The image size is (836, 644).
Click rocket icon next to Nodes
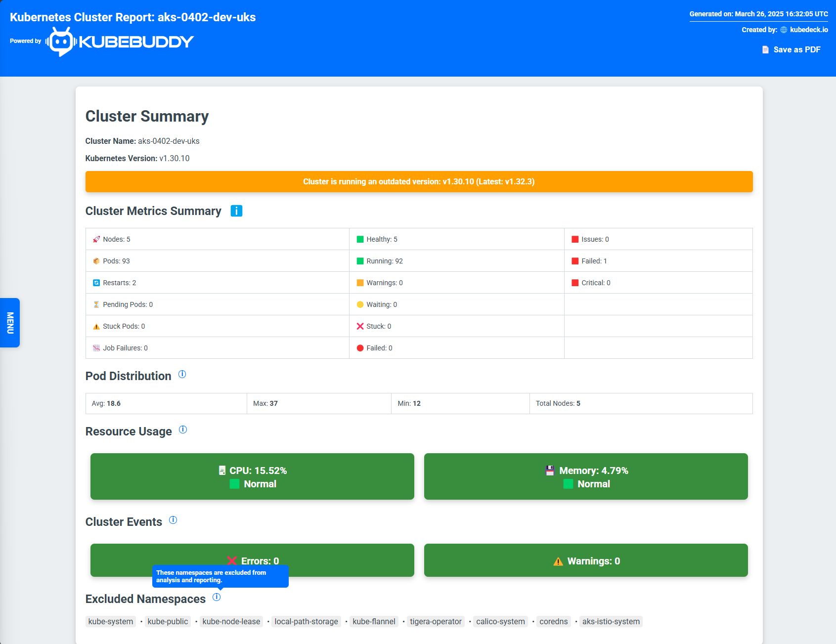click(96, 239)
